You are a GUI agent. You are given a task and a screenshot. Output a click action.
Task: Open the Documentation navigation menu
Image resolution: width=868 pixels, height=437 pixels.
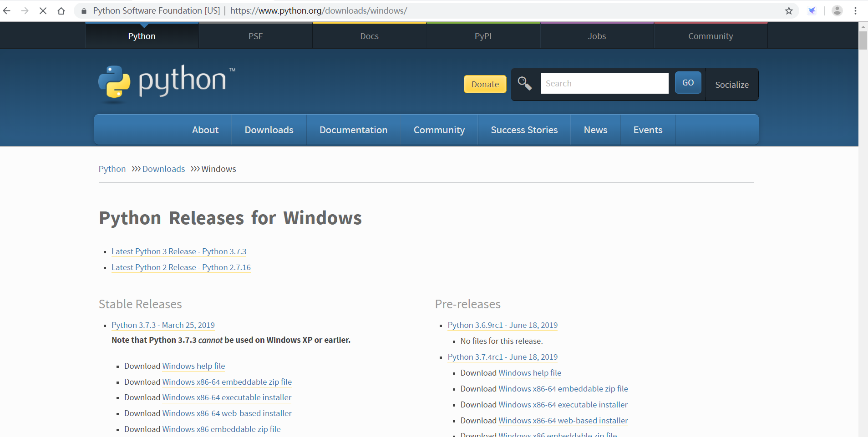(353, 130)
